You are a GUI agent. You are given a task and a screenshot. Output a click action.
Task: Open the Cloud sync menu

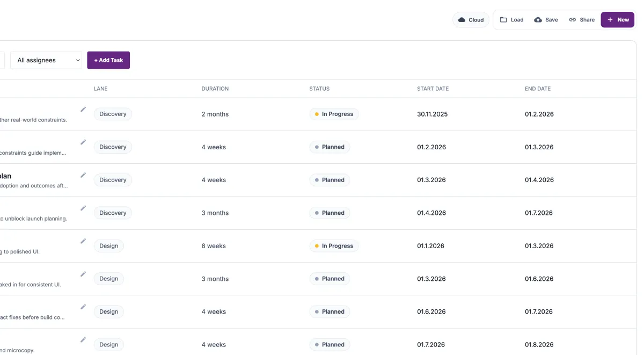[471, 19]
